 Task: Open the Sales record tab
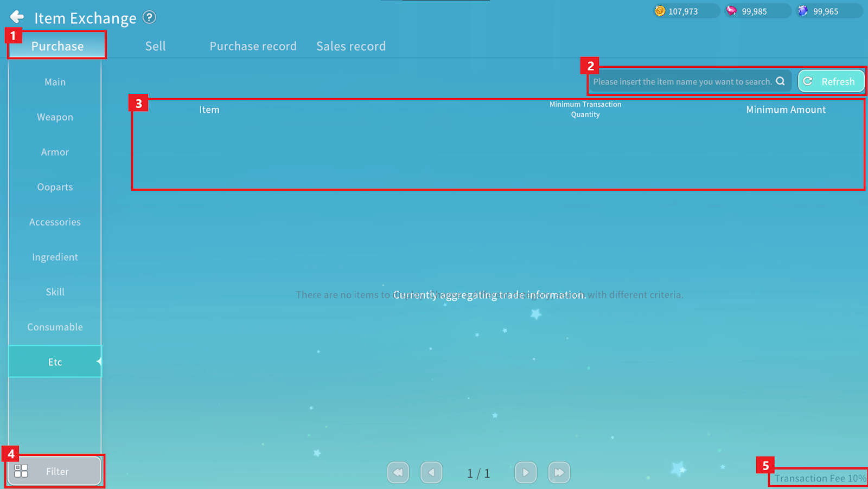pyautogui.click(x=351, y=46)
